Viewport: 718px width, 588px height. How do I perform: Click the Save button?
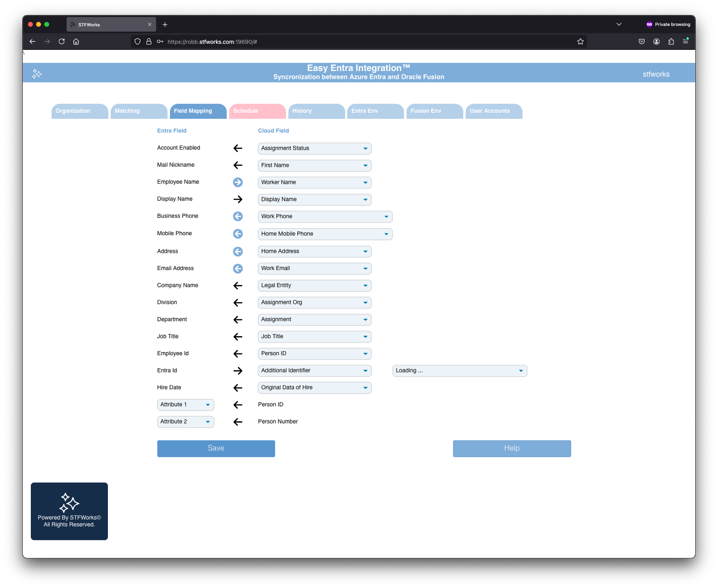click(216, 448)
